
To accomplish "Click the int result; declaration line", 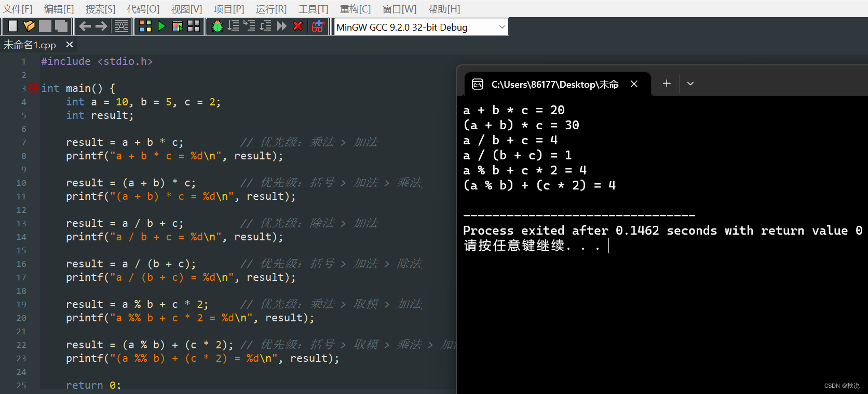I will click(100, 115).
